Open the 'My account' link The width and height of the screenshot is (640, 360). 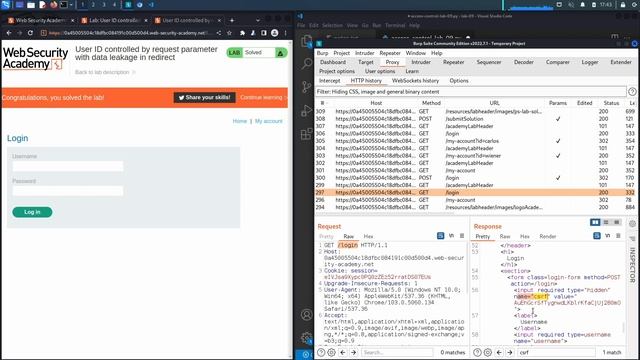pos(269,121)
